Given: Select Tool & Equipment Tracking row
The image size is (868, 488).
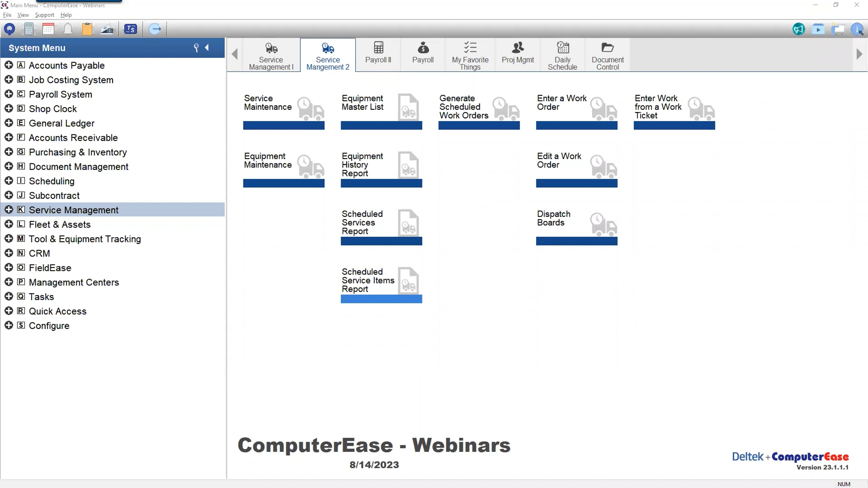Looking at the screenshot, I should 112,239.
